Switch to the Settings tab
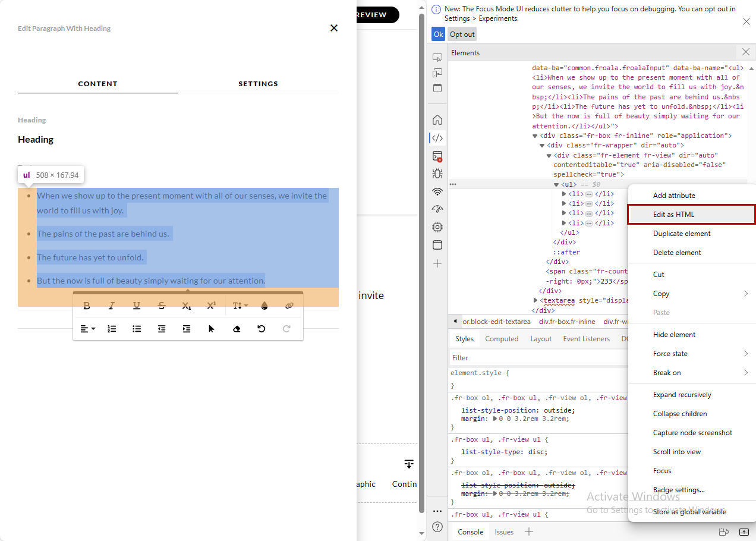Screen dimensions: 756x541 click(258, 84)
